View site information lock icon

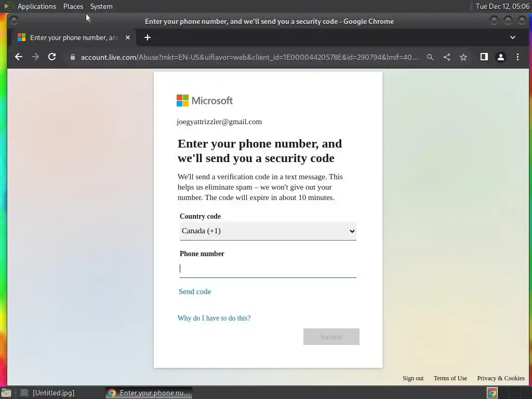[72, 57]
